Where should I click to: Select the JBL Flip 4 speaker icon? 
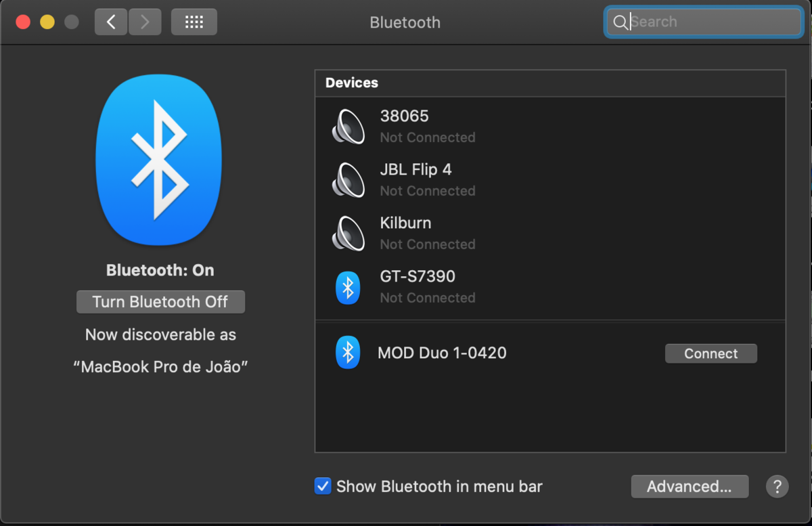click(x=348, y=180)
